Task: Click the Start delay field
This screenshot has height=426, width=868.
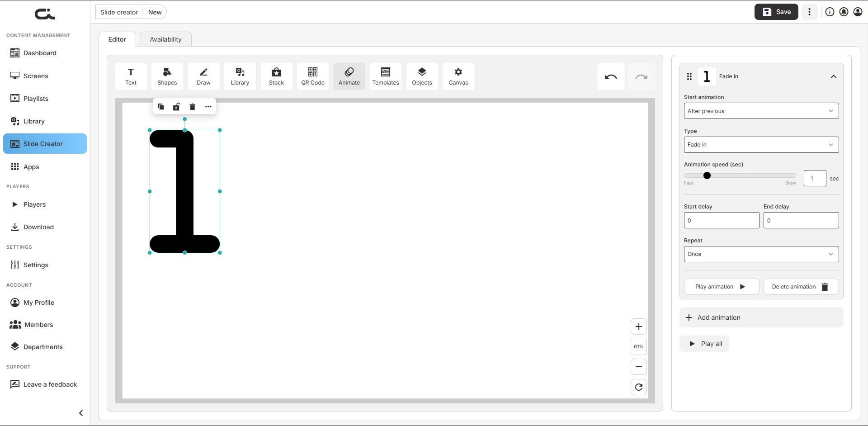Action: (722, 220)
